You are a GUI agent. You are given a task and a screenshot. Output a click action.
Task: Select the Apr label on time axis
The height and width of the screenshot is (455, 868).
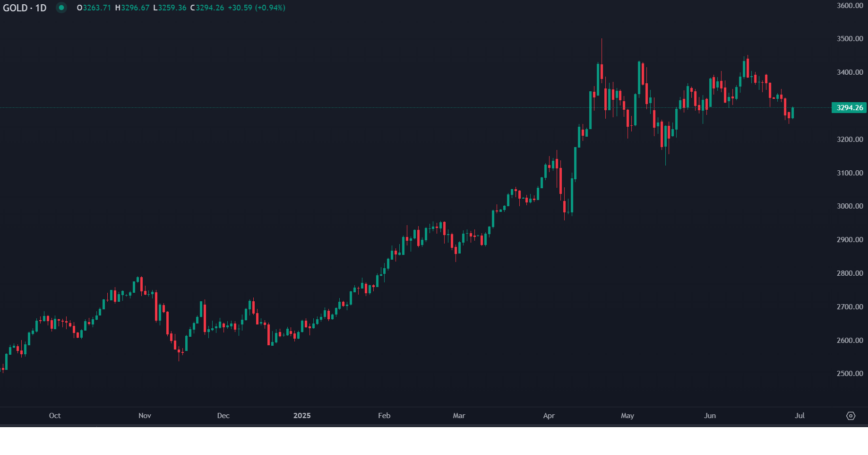coord(549,416)
